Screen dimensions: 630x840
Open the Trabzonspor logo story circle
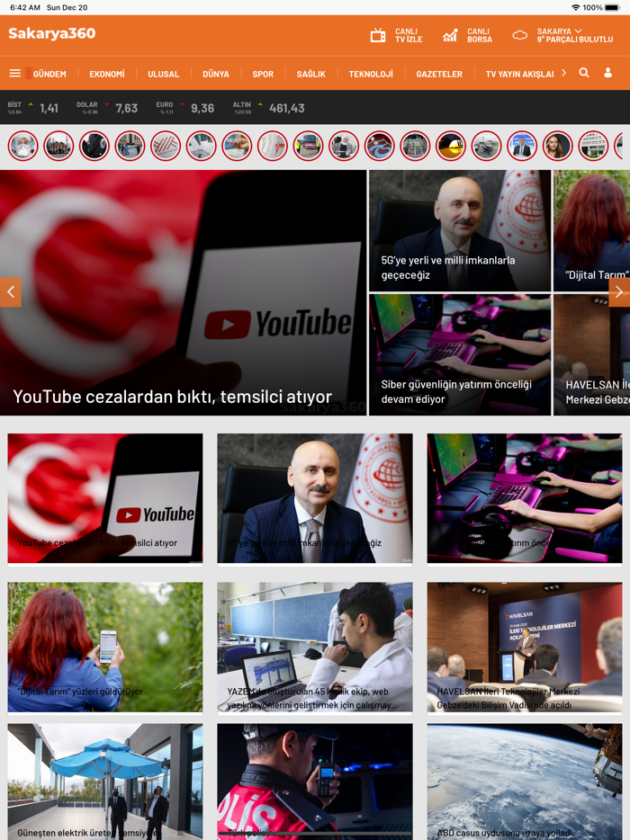(380, 146)
